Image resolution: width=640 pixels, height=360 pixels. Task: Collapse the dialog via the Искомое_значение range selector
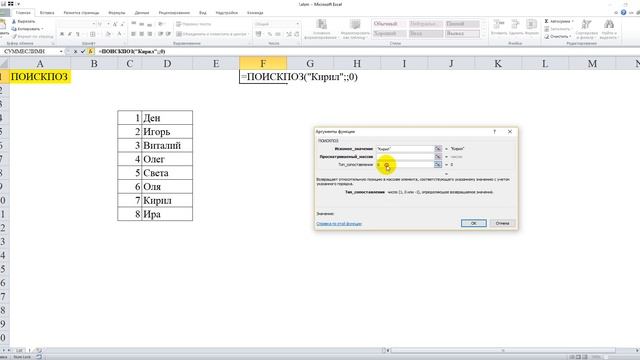[x=438, y=149]
